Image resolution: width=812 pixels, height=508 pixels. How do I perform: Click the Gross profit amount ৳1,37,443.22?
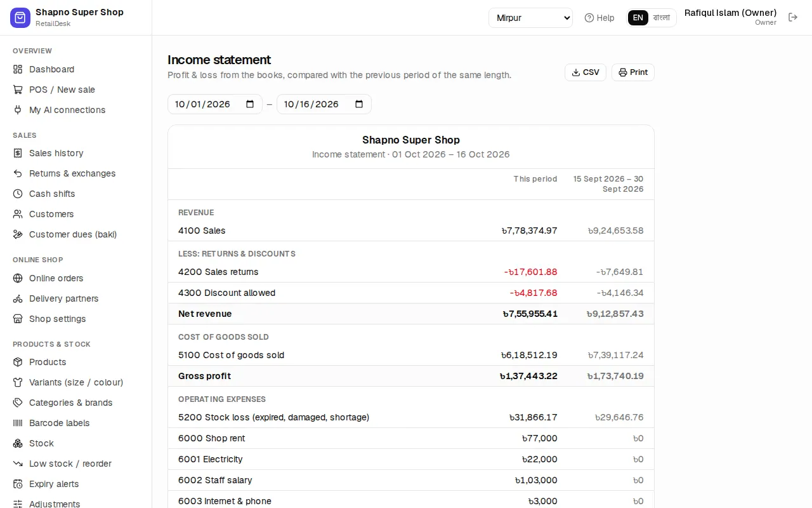click(528, 376)
